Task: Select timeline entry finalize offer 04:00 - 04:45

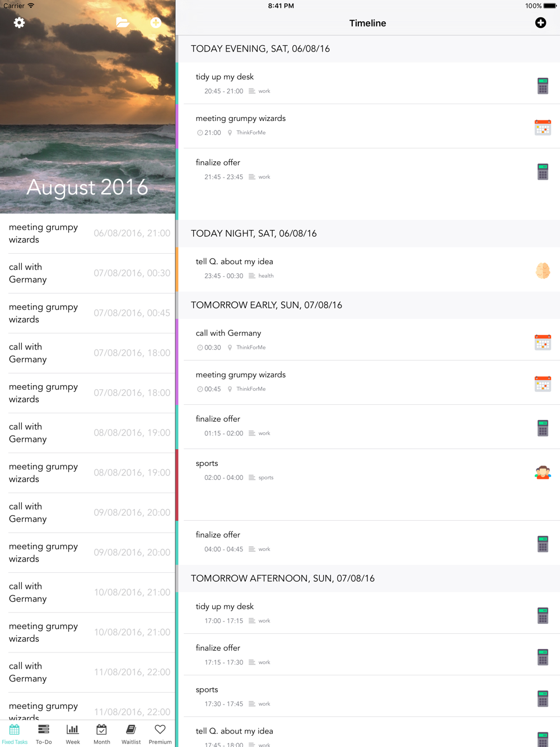Action: 368,543
